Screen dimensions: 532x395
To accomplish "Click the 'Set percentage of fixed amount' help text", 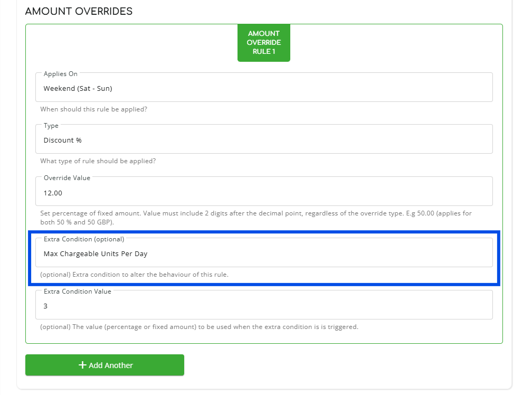I will pyautogui.click(x=256, y=218).
